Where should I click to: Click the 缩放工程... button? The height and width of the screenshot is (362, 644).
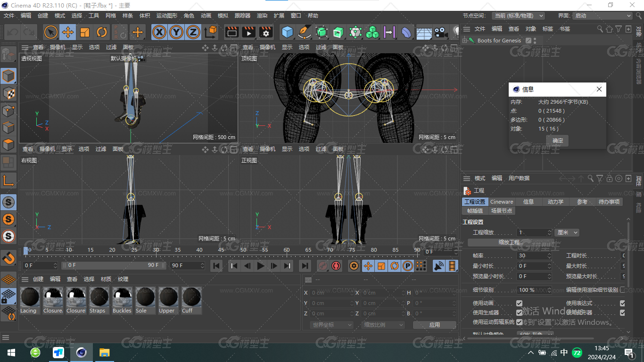(511, 242)
